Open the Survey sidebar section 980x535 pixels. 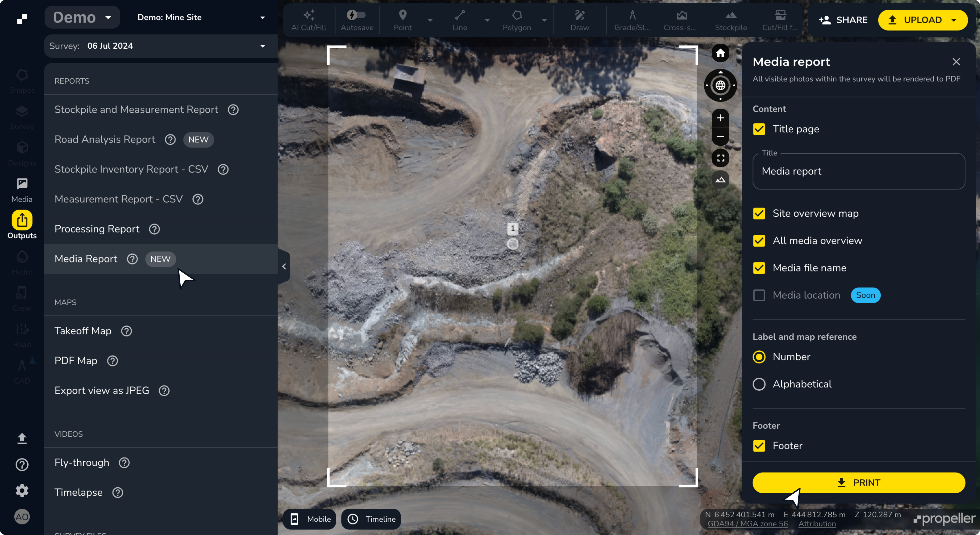point(22,118)
